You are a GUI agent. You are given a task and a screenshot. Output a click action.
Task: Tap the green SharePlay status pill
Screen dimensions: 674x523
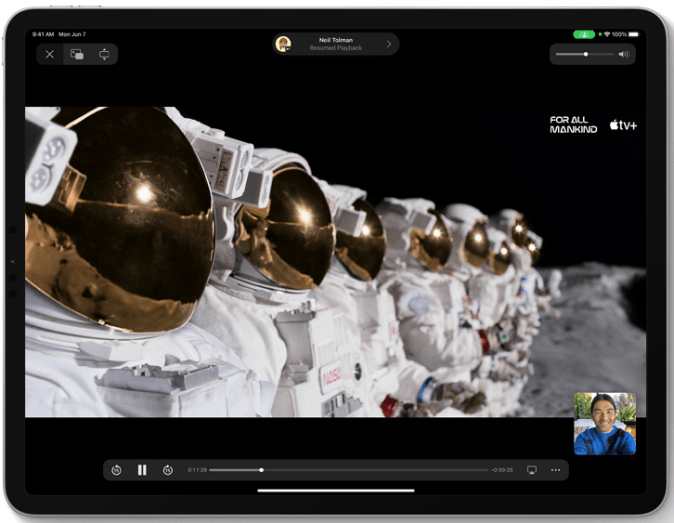(x=584, y=34)
